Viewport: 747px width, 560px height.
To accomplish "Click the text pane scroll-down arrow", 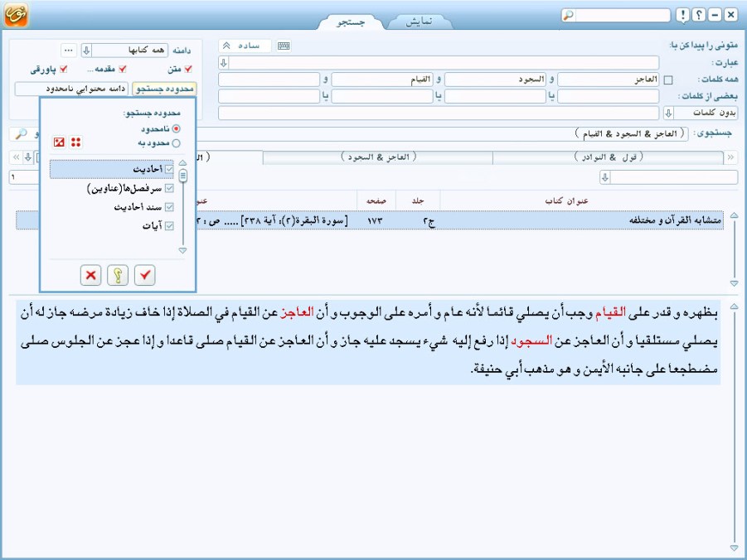I will [734, 548].
